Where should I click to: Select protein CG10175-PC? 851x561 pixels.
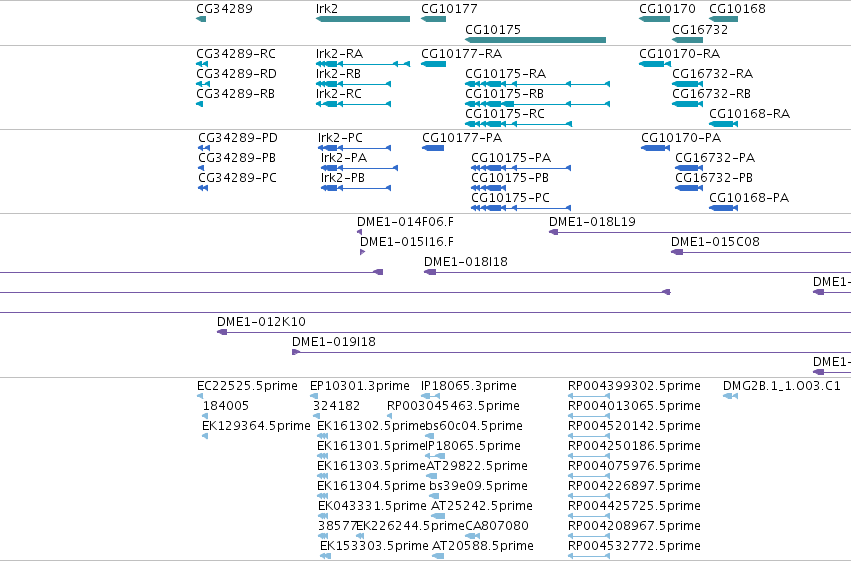pyautogui.click(x=511, y=198)
